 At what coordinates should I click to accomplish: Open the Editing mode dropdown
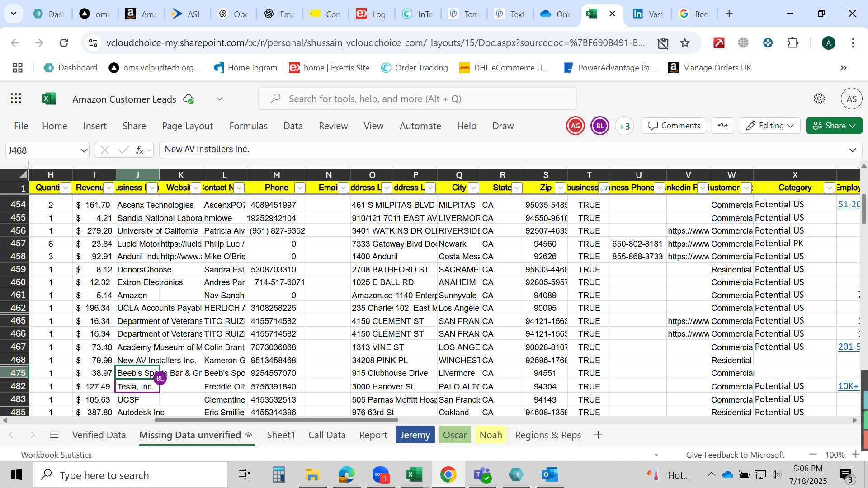[x=770, y=126]
